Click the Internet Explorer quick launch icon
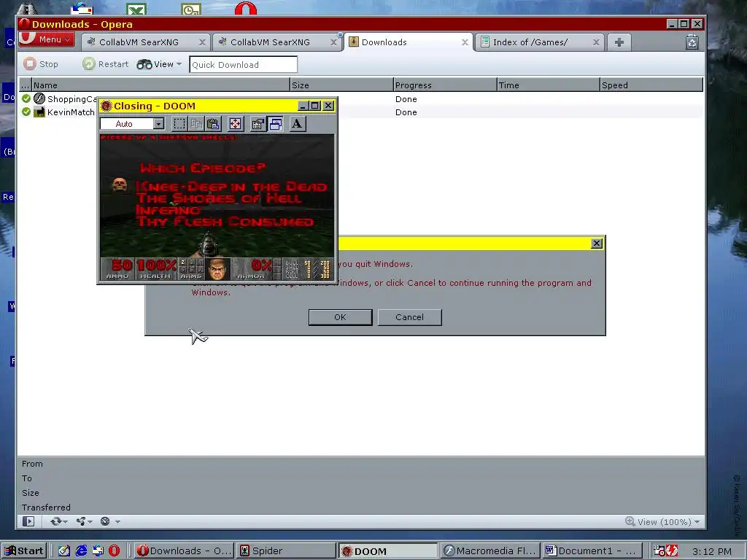The width and height of the screenshot is (747, 560). [82, 551]
